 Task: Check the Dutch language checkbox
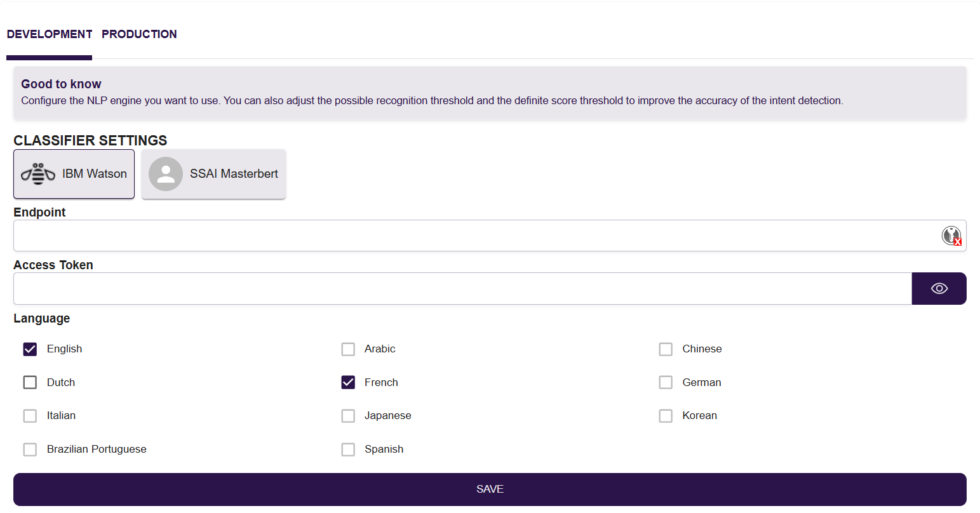[30, 382]
